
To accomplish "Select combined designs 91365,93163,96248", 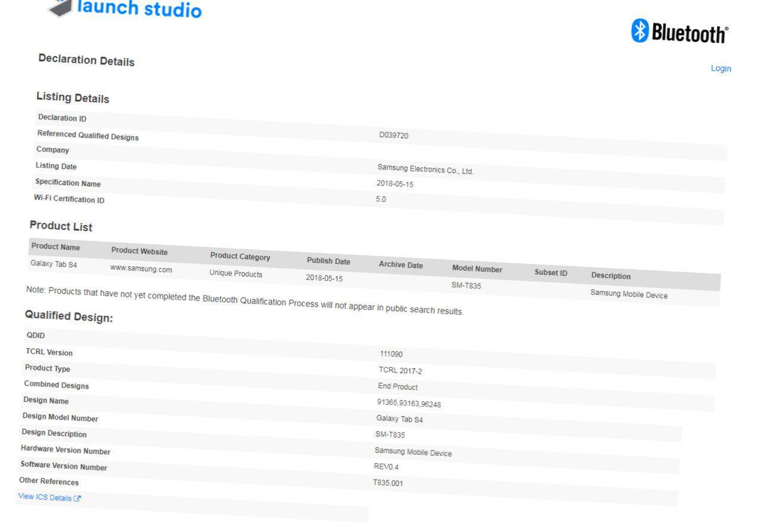I will 409,404.
